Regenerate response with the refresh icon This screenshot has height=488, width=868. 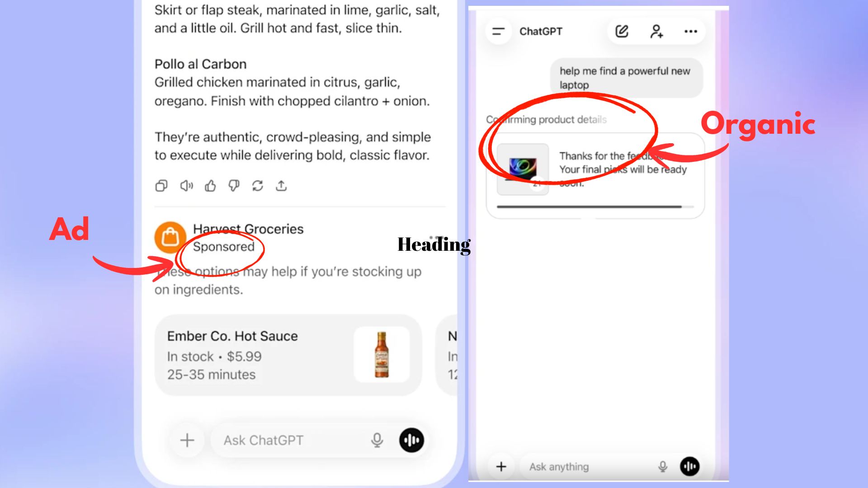point(258,186)
